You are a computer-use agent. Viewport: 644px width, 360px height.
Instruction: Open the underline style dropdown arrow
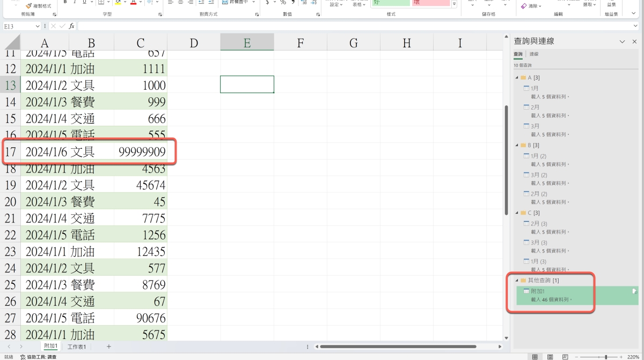91,3
